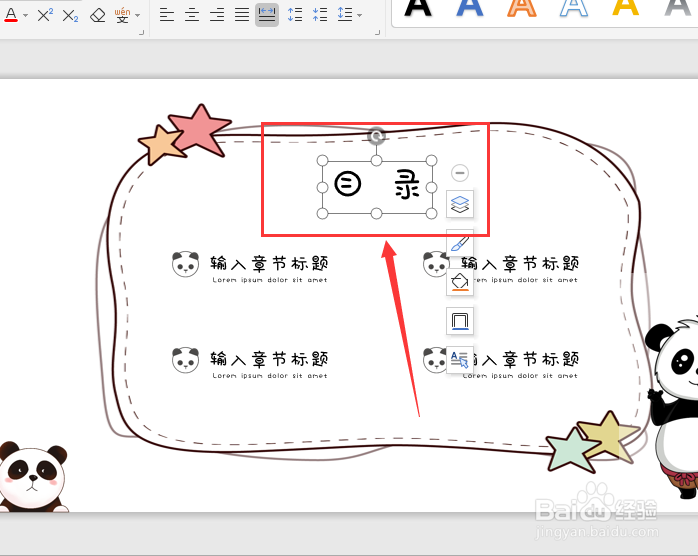Increase paragraph spacing

[295, 15]
